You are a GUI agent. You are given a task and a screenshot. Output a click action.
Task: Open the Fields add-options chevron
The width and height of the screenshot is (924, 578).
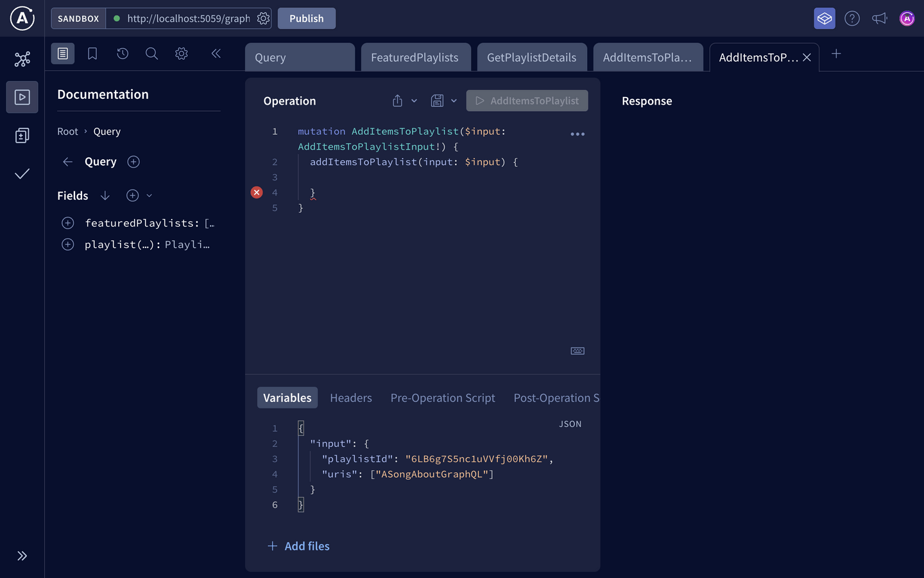[x=149, y=195]
